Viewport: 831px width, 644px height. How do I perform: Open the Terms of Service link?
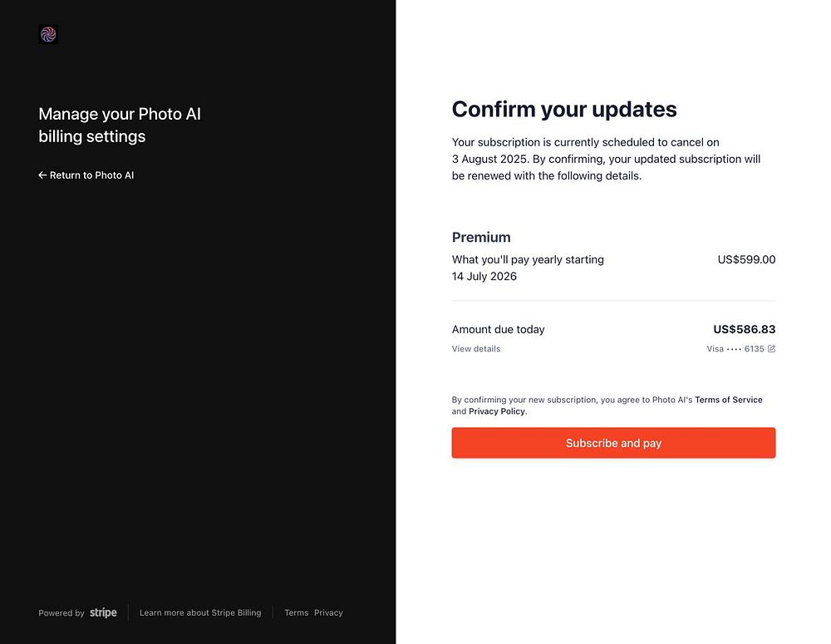click(x=728, y=400)
